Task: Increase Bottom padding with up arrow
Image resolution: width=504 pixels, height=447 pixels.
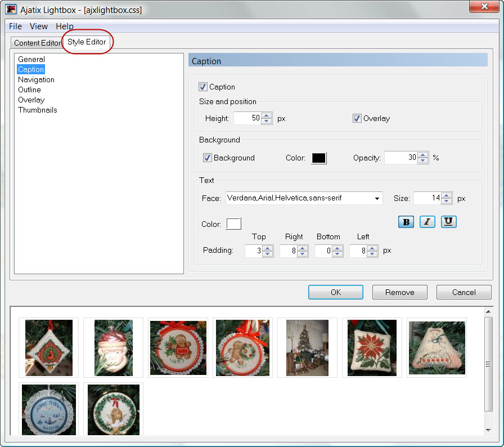Action: (x=337, y=248)
